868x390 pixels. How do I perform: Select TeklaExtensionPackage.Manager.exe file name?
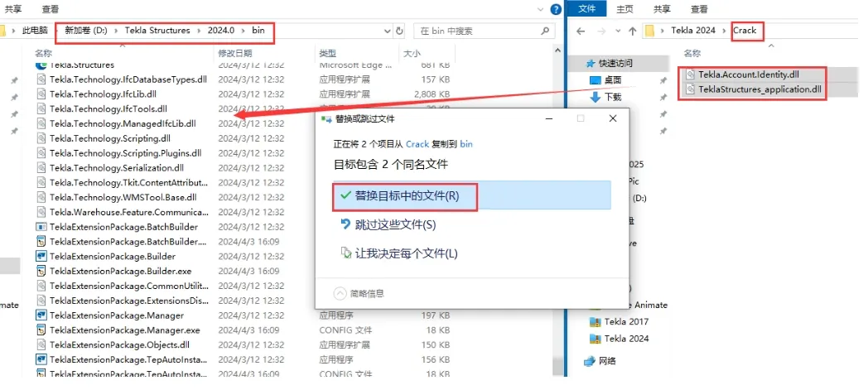tap(124, 330)
